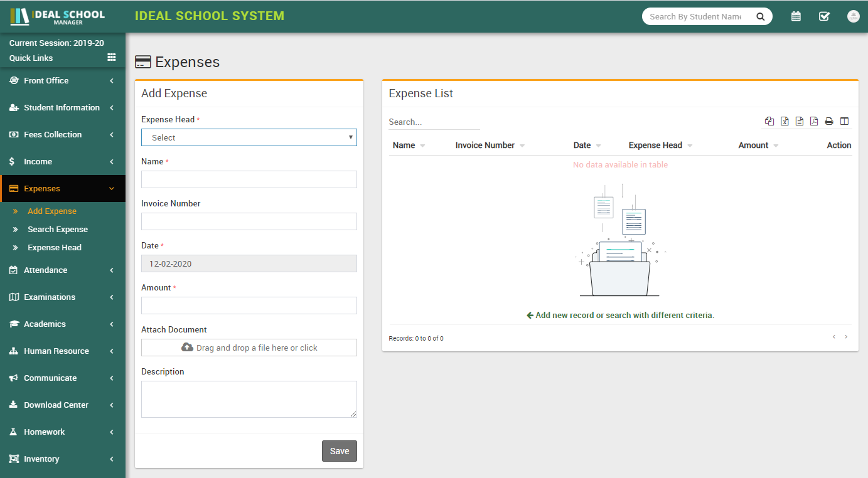This screenshot has width=868, height=478.
Task: Open the Expense Head submenu item
Action: tap(55, 248)
